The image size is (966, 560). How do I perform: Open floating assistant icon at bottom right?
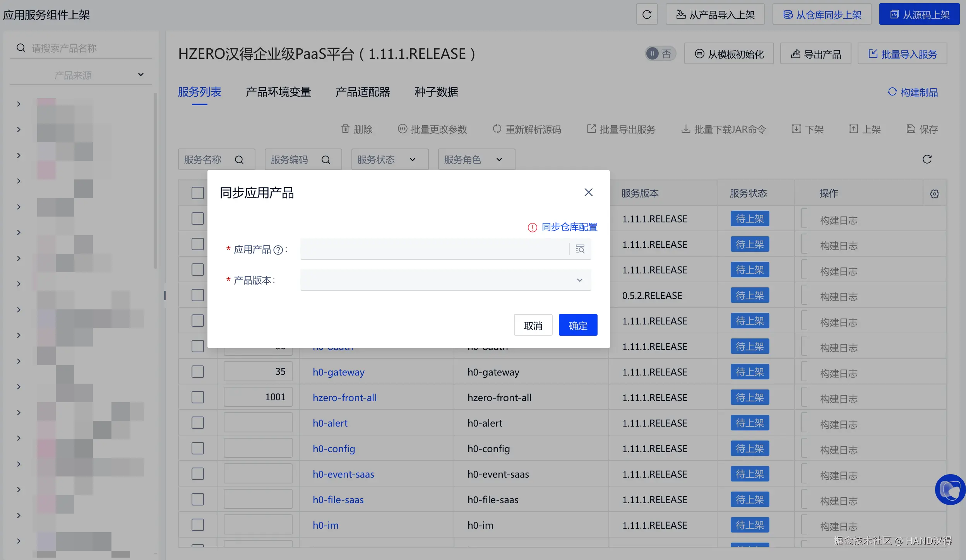950,490
